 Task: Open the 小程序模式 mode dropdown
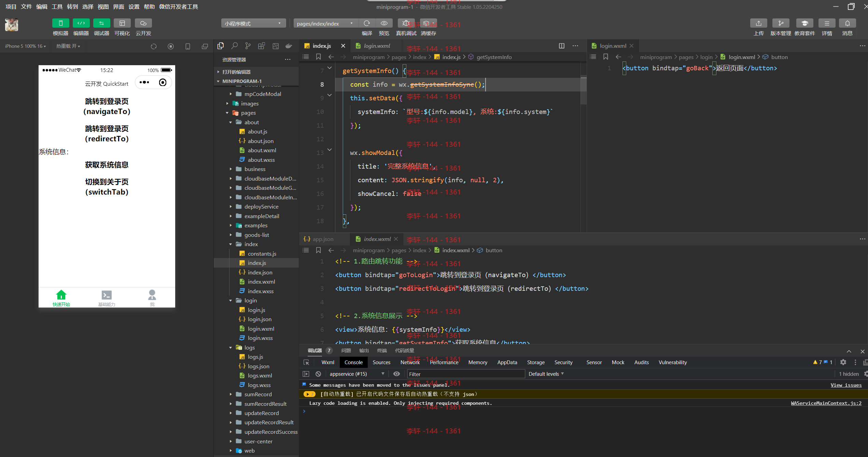[253, 24]
